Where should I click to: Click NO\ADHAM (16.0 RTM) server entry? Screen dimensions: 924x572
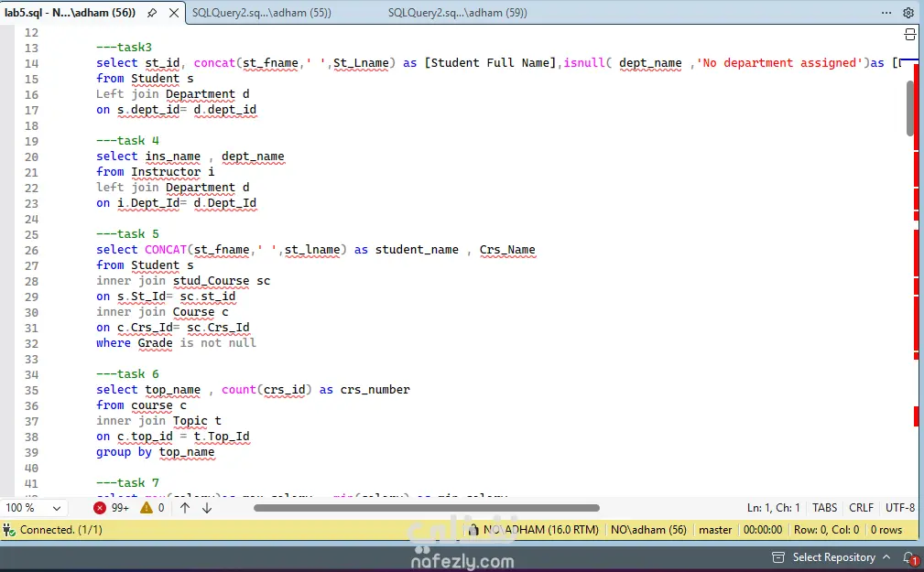(x=541, y=530)
